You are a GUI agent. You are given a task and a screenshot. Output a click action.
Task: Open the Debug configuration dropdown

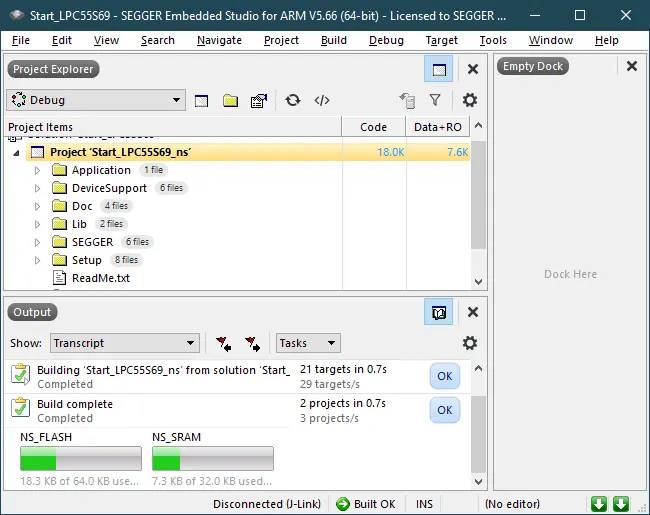pyautogui.click(x=95, y=100)
